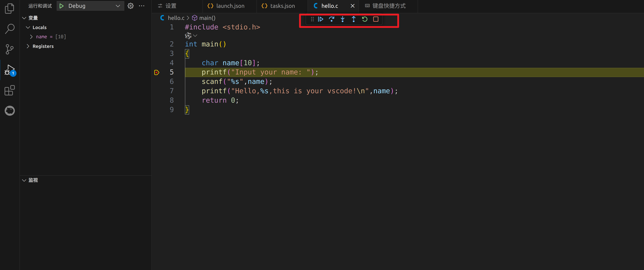This screenshot has height=270, width=644.
Task: Step over the current line
Action: [331, 19]
